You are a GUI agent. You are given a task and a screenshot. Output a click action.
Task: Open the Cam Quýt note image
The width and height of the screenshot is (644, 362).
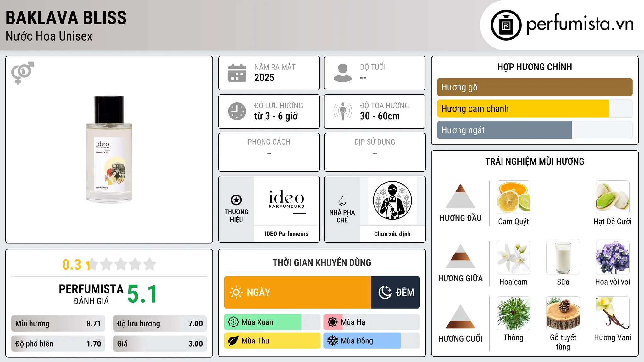coord(514,197)
